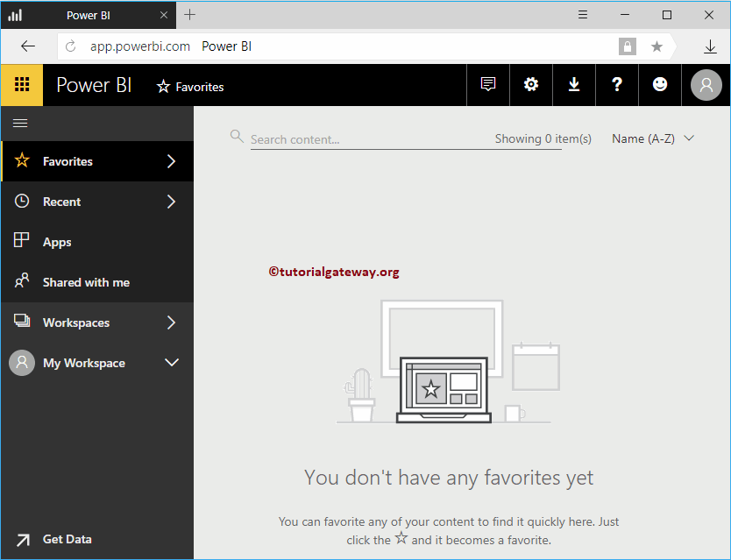Image resolution: width=731 pixels, height=560 pixels.
Task: Select Favorites in the navigation pane
Action: (97, 161)
